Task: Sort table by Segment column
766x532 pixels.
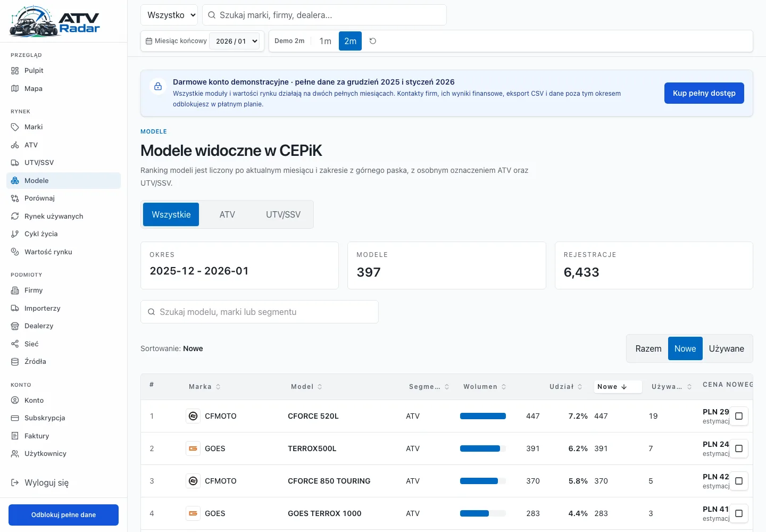Action: (x=429, y=387)
